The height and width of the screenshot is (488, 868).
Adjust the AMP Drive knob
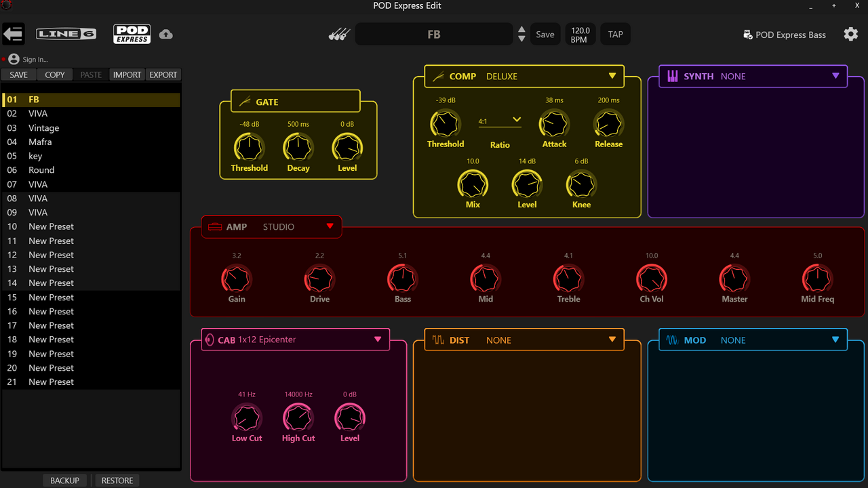(x=319, y=279)
